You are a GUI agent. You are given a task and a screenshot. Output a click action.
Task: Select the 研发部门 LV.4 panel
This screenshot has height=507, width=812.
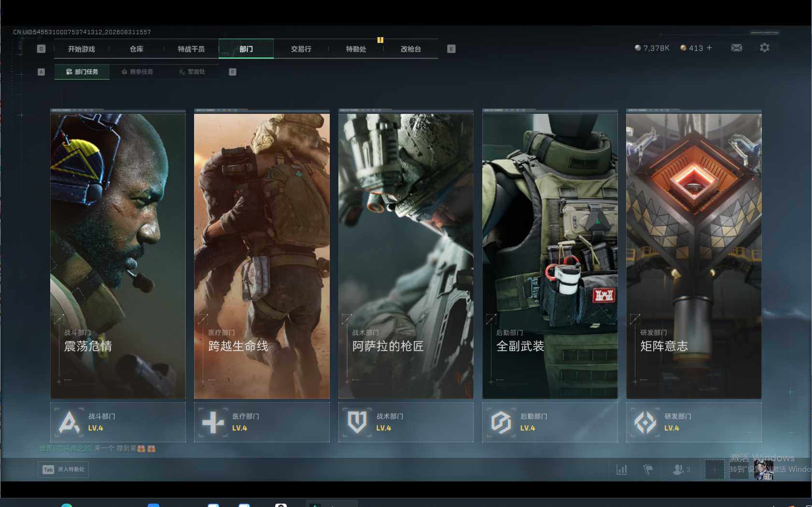(694, 422)
